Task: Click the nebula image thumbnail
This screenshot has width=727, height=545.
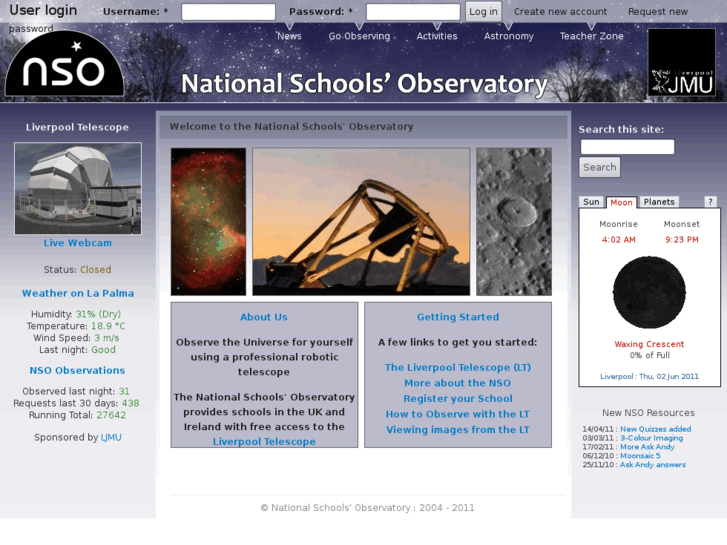Action: pos(208,222)
